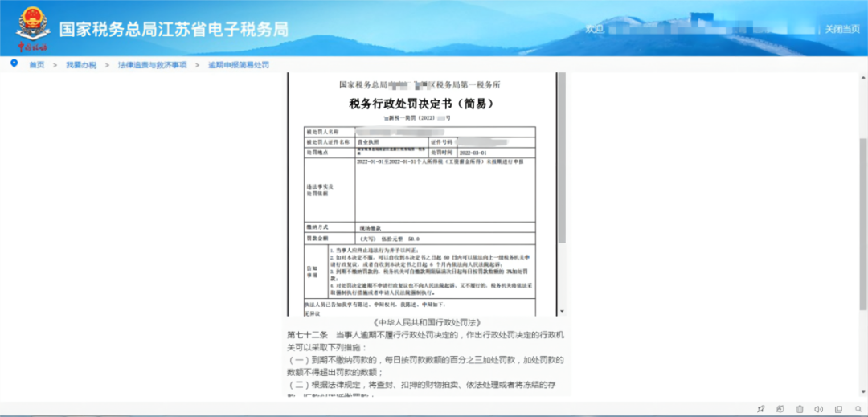Click the 被处罚人名称 table cell

coord(330,133)
